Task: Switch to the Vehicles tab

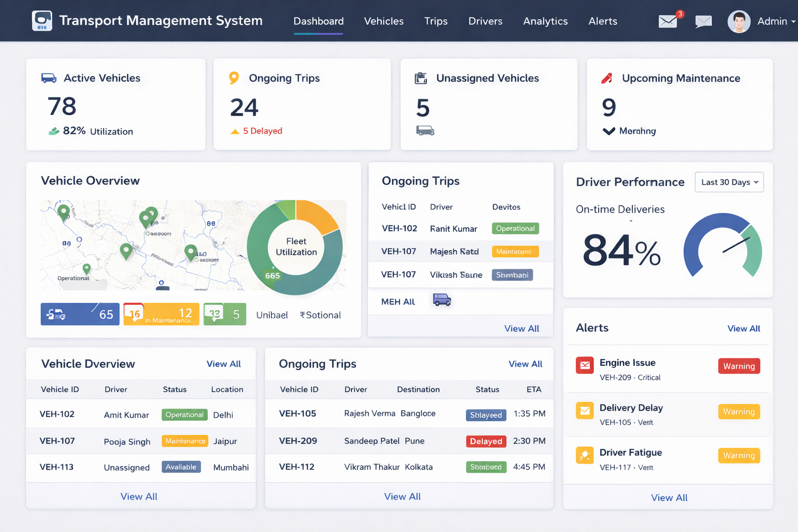Action: coord(383,21)
